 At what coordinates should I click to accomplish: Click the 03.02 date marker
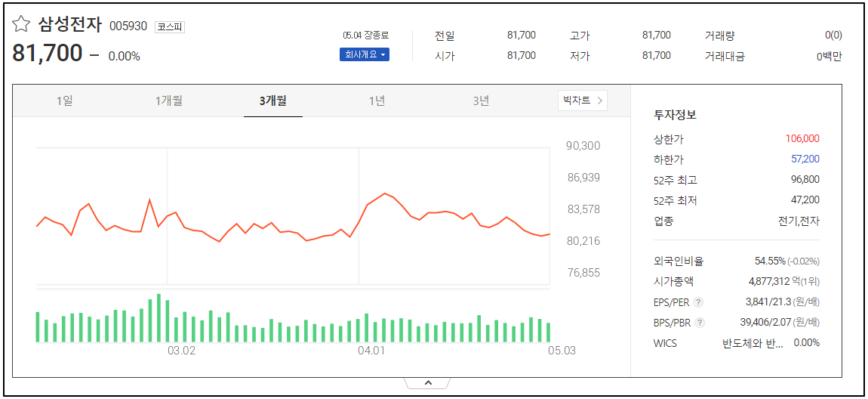(x=182, y=351)
